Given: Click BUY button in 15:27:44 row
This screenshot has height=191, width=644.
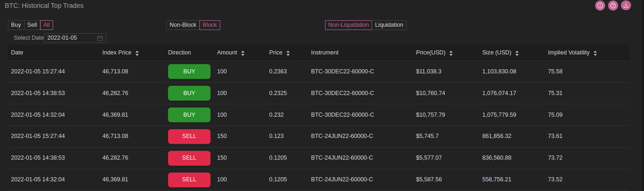Looking at the screenshot, I should coord(189,72).
